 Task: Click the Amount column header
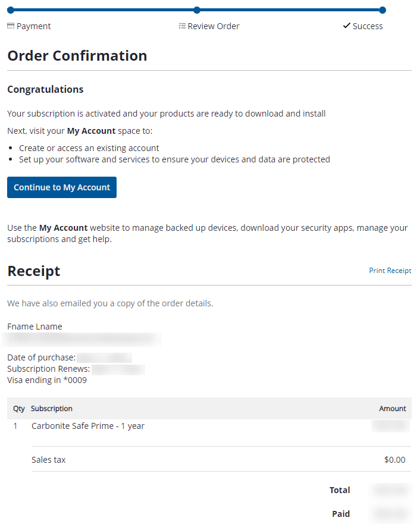[x=393, y=409]
